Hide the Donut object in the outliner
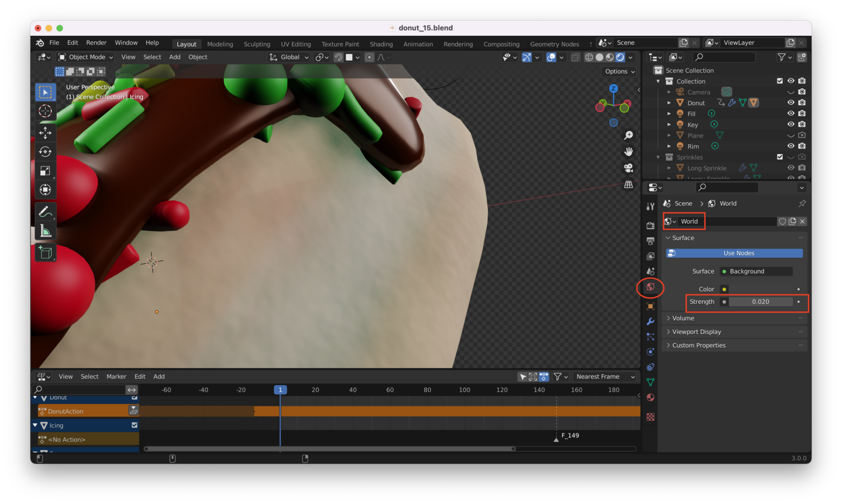Screen dimensions: 842x504 click(790, 103)
